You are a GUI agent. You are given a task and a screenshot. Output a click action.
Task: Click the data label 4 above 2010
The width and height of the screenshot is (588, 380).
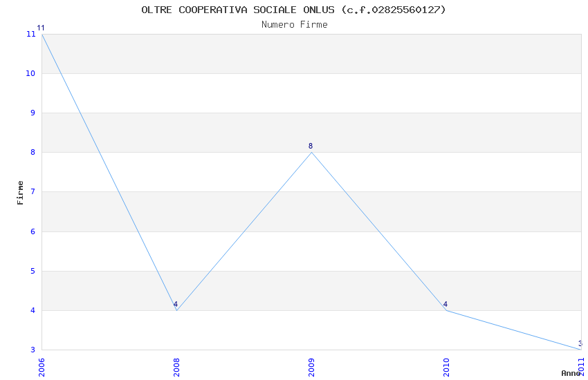[445, 305]
